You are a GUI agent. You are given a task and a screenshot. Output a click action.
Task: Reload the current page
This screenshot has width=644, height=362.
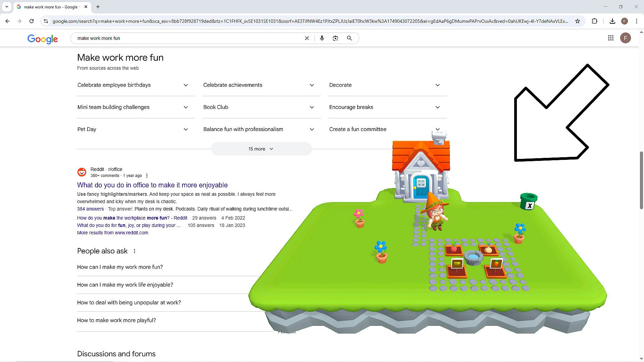[32, 21]
